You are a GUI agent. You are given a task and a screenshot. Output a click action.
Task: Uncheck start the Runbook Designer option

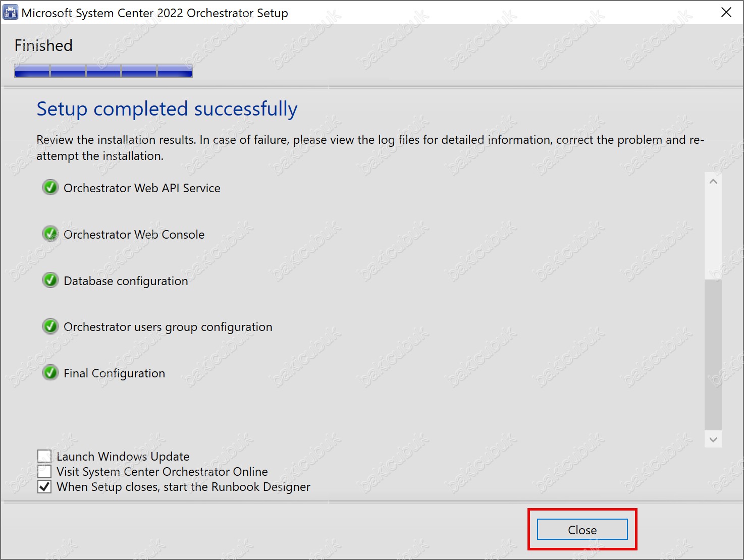pos(44,486)
